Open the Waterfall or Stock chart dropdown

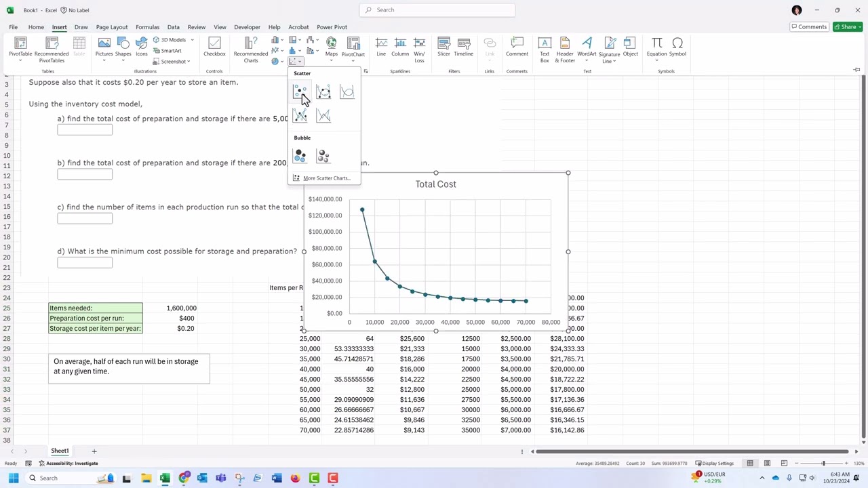point(312,40)
